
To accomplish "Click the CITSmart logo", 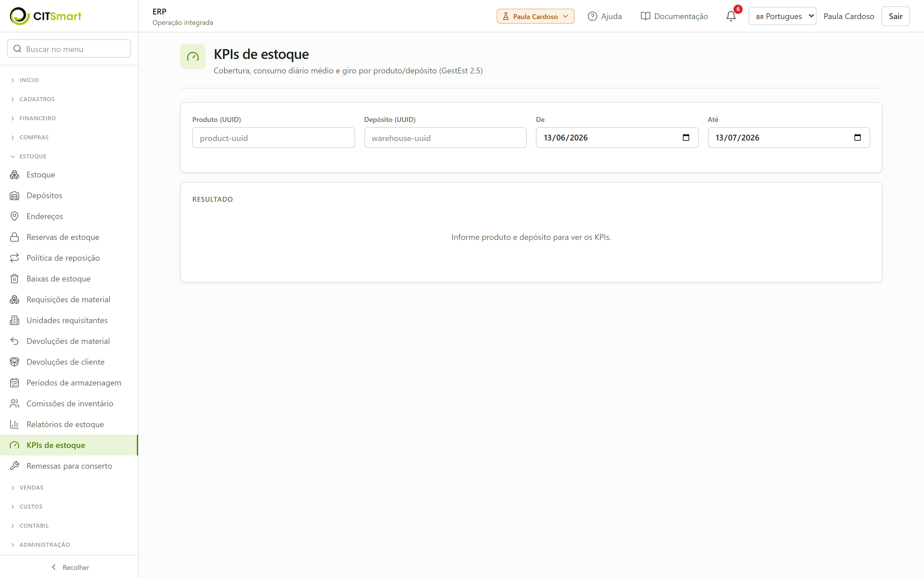I will point(45,16).
